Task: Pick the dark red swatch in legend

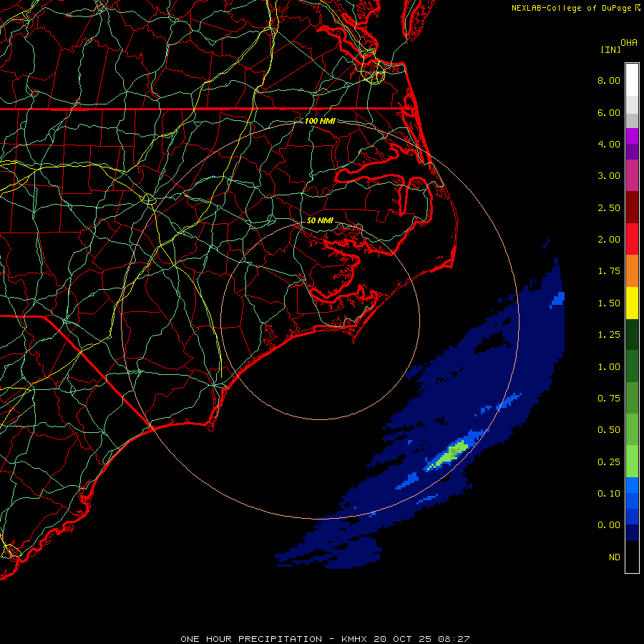Action: tap(632, 208)
